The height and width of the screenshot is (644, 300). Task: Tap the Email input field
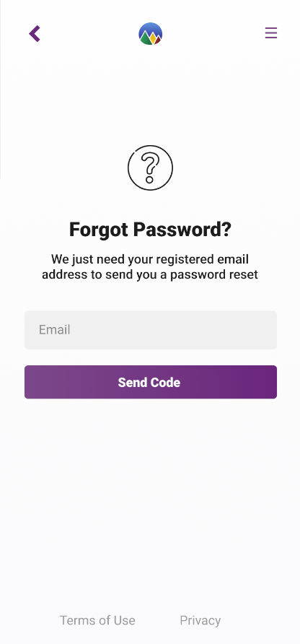point(151,330)
